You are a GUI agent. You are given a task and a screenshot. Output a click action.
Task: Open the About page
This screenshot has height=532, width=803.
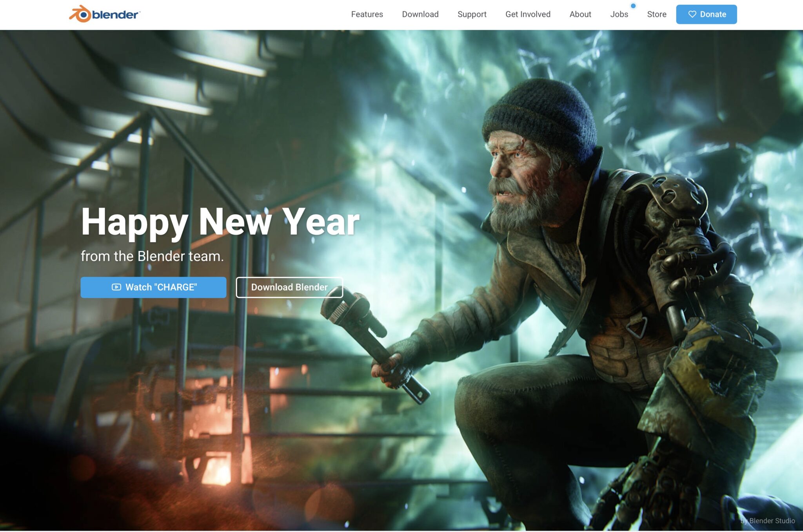[580, 14]
